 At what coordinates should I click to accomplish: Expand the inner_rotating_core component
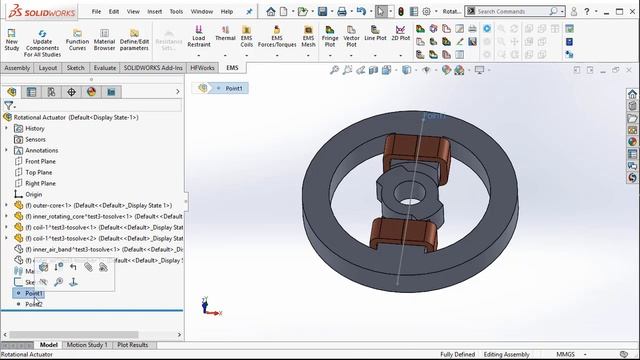pos(6,216)
